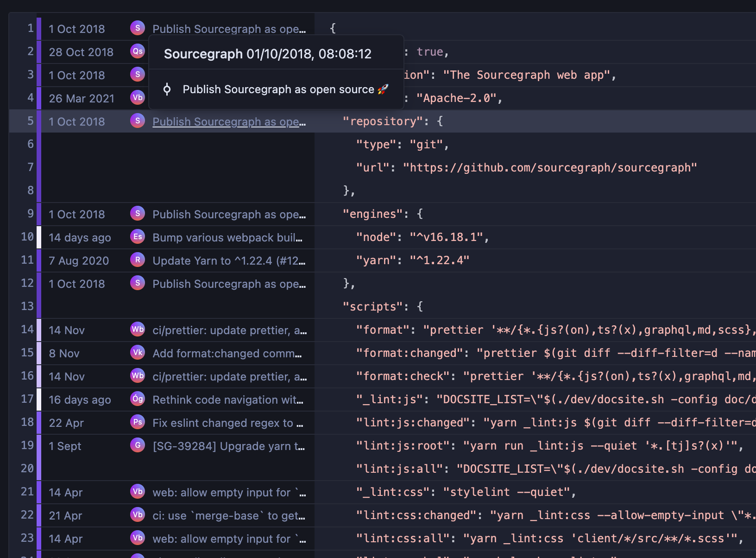The height and width of the screenshot is (558, 756).
Task: Click the S avatar on line 9
Action: [x=138, y=213]
